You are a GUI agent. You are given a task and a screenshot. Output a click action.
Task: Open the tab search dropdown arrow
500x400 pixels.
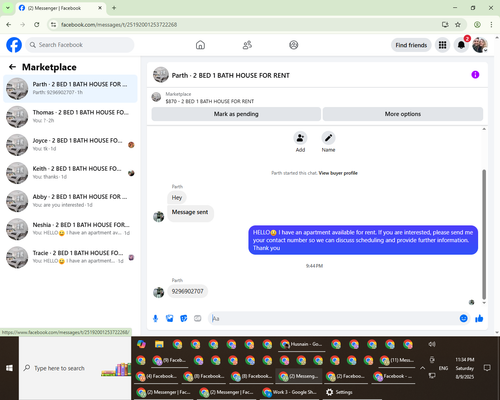[8, 8]
